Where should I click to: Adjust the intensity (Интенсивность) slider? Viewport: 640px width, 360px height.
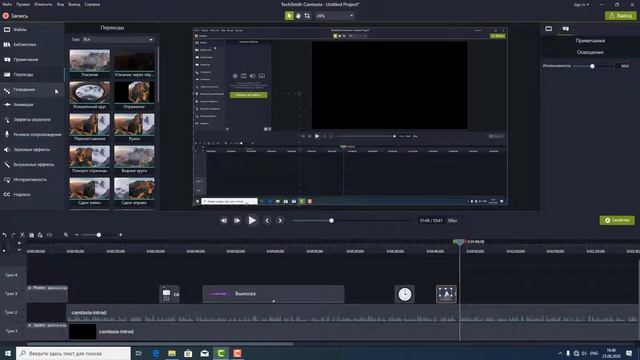point(592,66)
